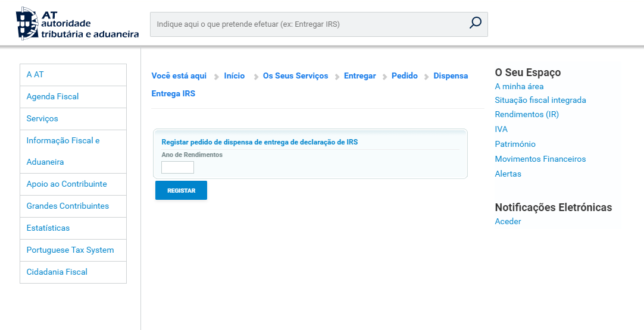Click the magnifying glass search icon
Image resolution: width=644 pixels, height=330 pixels.
coord(475,23)
